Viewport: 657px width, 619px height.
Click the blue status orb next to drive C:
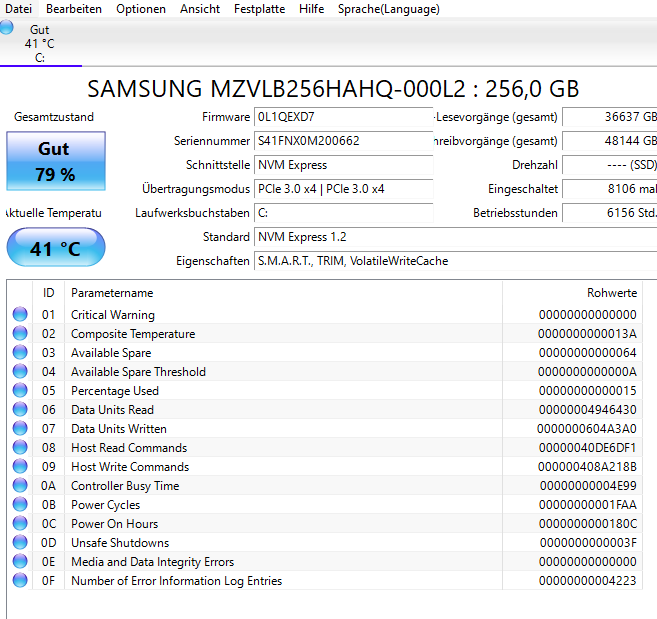pyautogui.click(x=6, y=28)
